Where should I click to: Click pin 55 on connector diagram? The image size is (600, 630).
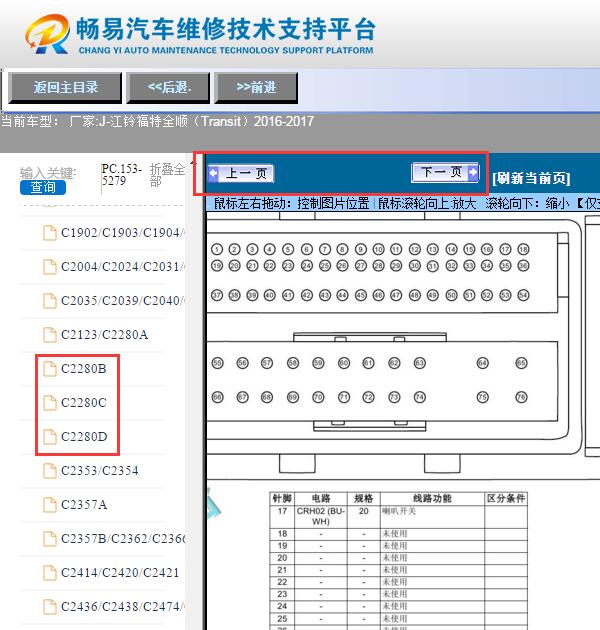pos(217,363)
